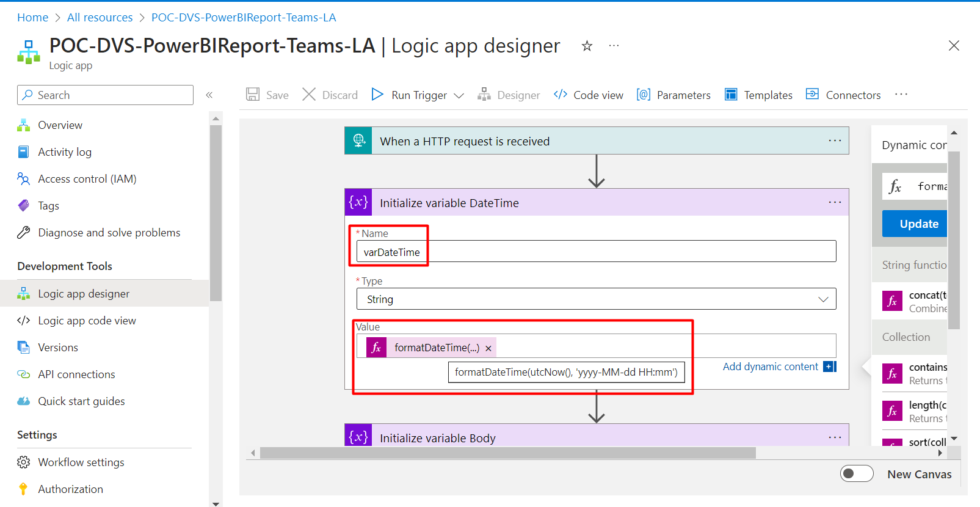Click the Add dynamic content plus icon
Screen dimensions: 980x507
[x=829, y=367]
